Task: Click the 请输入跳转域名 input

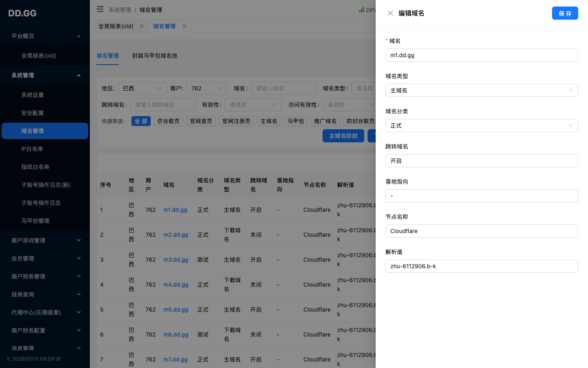Action: click(x=163, y=105)
